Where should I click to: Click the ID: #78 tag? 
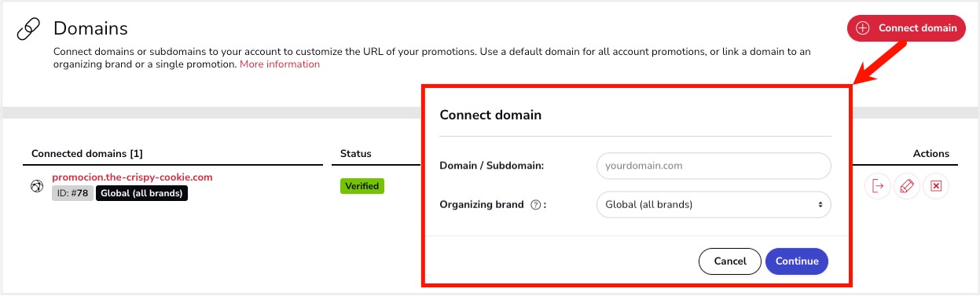click(72, 193)
